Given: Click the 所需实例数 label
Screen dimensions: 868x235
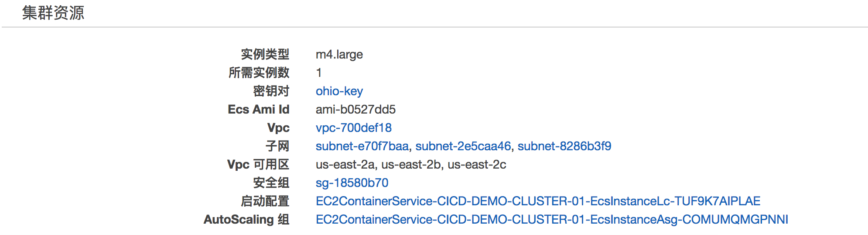Looking at the screenshot, I should (259, 73).
